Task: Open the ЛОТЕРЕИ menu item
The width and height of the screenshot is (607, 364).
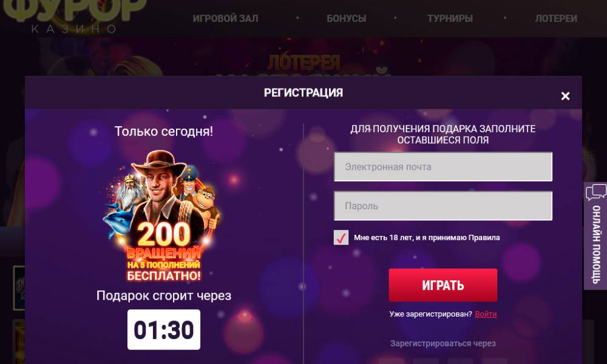Action: 556,18
